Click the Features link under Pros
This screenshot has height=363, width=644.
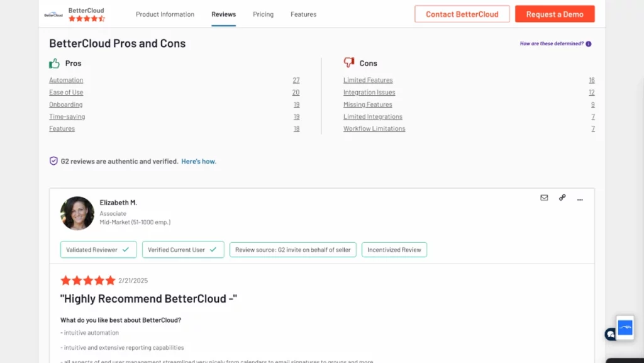click(62, 128)
